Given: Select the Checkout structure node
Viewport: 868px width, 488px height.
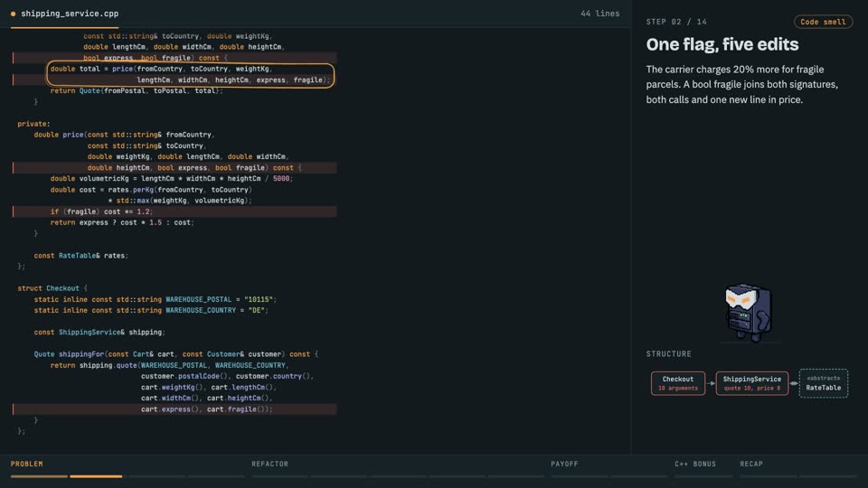Looking at the screenshot, I should point(678,383).
